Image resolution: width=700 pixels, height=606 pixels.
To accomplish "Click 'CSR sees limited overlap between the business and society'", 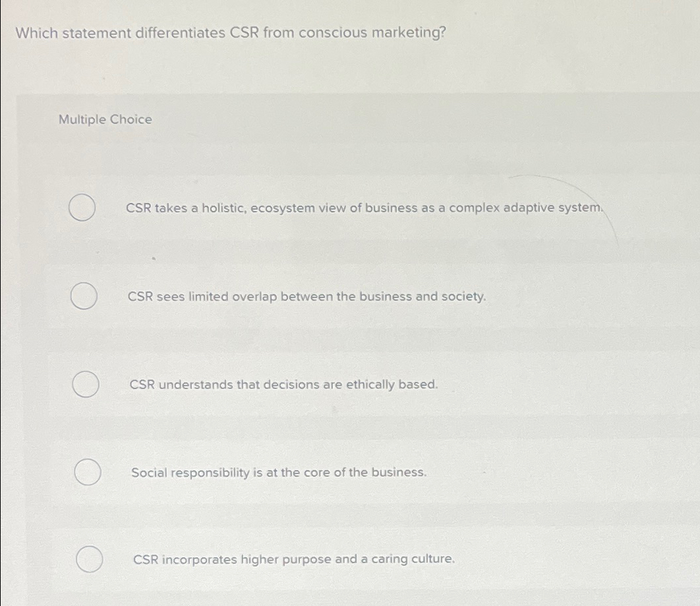I will [307, 297].
